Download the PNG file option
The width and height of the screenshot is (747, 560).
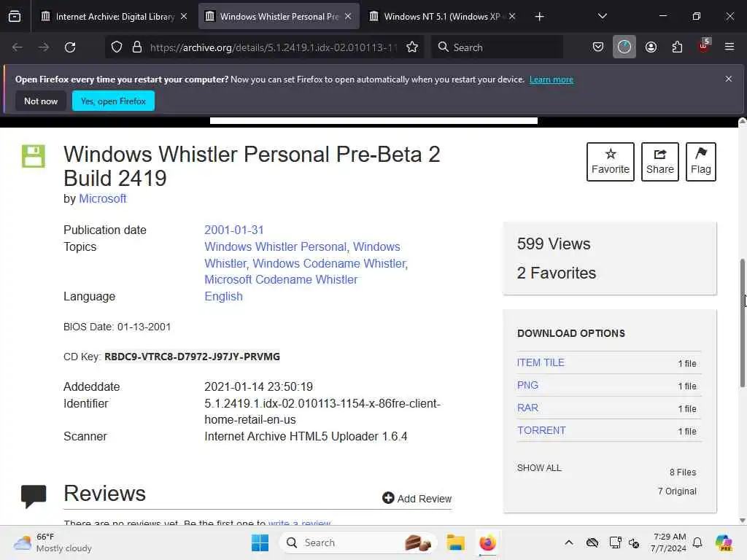(x=528, y=385)
